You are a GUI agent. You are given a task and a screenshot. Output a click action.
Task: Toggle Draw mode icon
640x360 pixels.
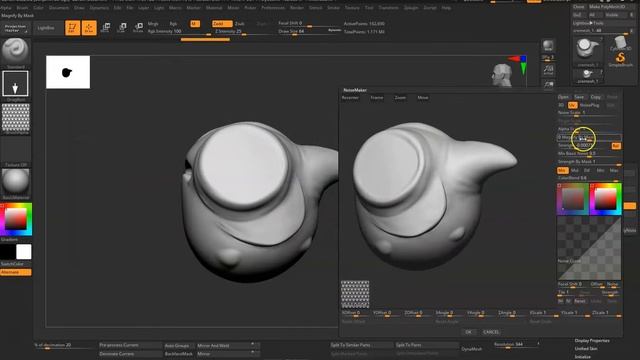[89, 28]
